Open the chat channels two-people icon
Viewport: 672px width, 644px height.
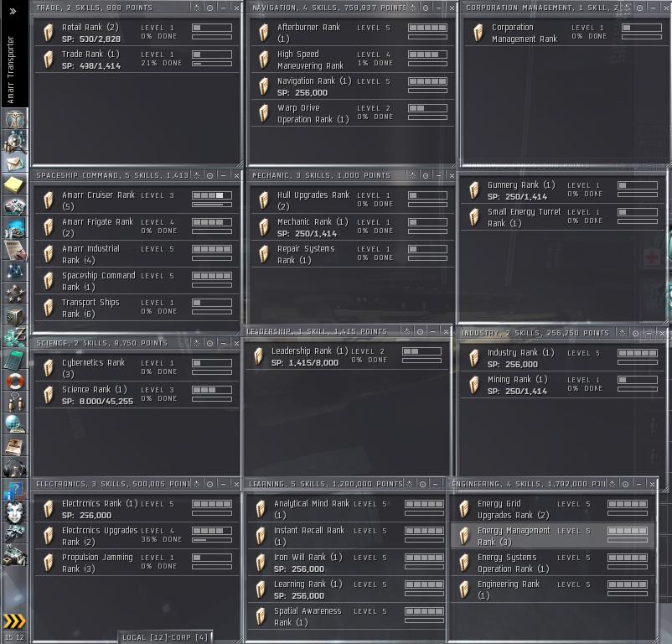15,402
